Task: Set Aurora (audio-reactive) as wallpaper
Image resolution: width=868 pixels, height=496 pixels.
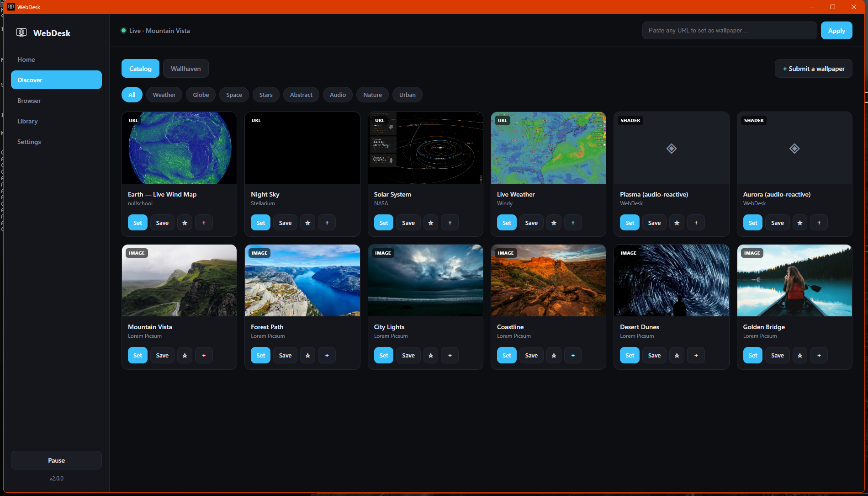Action: tap(753, 223)
